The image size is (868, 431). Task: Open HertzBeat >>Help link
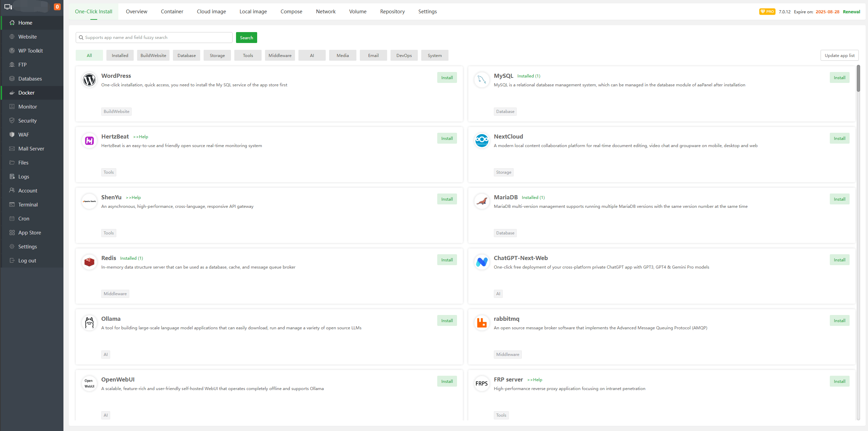click(141, 137)
